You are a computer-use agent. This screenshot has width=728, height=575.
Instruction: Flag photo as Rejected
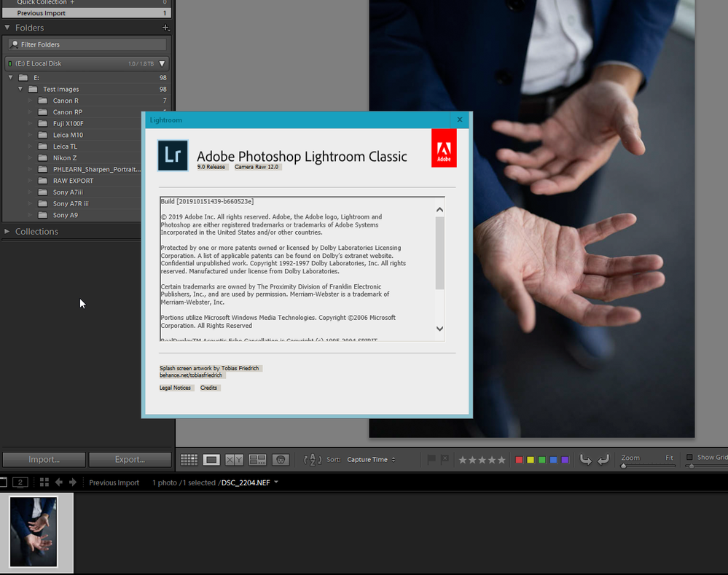click(x=445, y=459)
